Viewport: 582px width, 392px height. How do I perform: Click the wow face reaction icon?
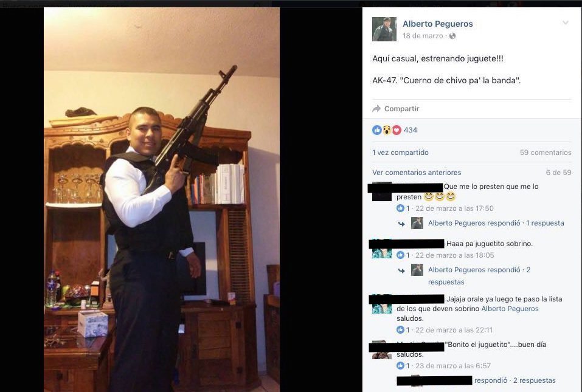(387, 130)
